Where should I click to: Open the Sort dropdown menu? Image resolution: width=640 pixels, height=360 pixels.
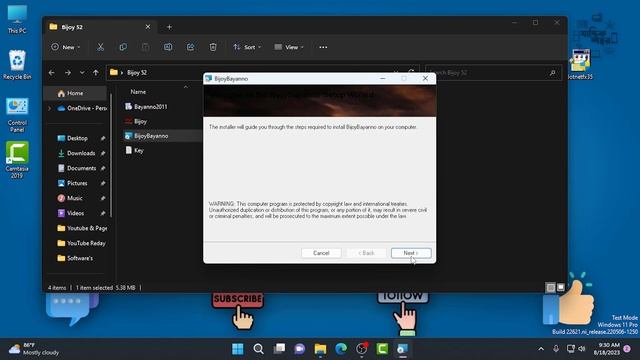247,47
